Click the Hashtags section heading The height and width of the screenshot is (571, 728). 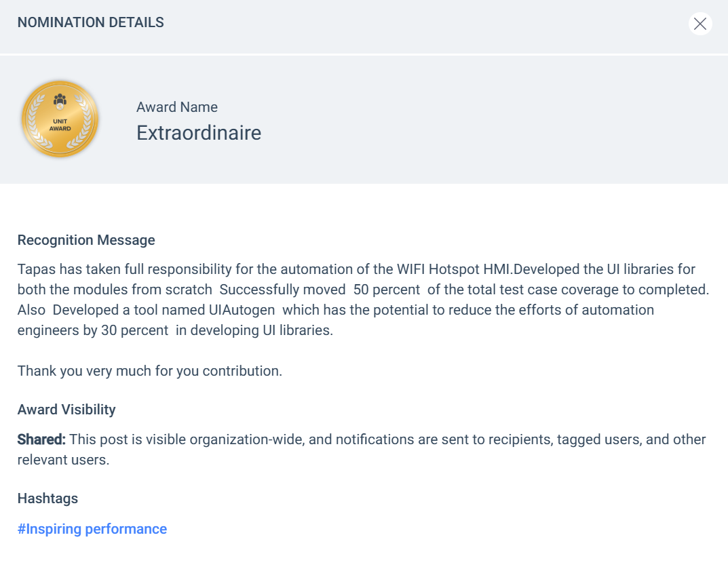(47, 498)
